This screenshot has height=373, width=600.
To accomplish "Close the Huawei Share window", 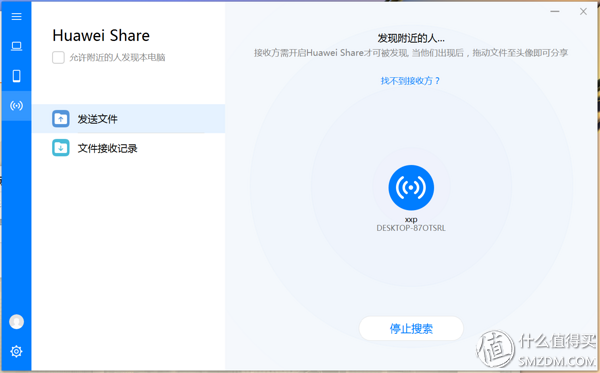I will point(583,11).
